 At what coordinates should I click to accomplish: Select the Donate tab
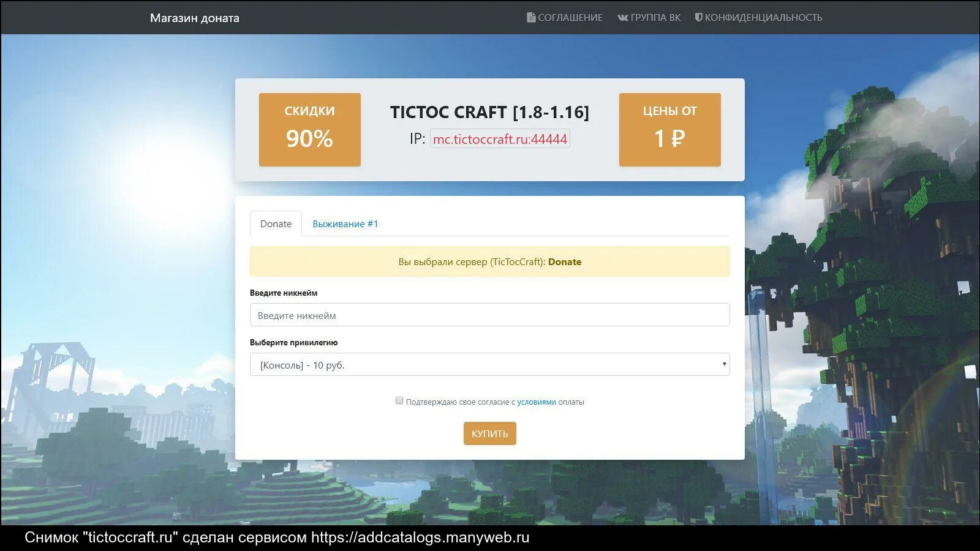pyautogui.click(x=276, y=224)
